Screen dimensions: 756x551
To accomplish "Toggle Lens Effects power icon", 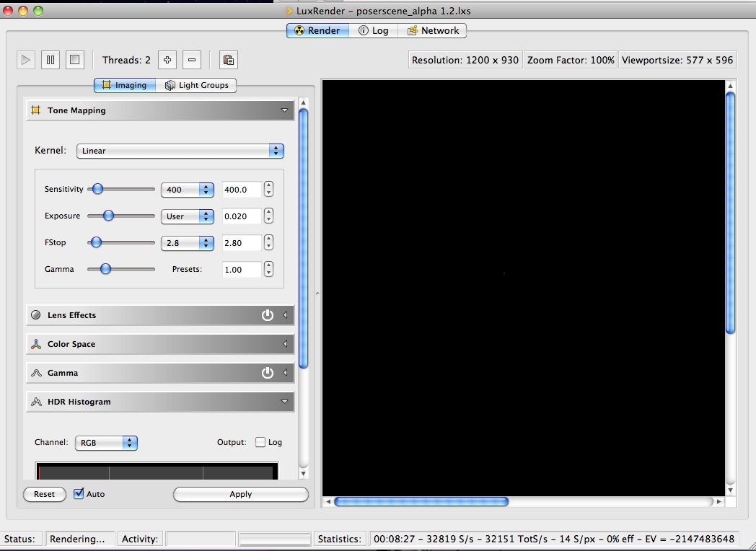I will pyautogui.click(x=268, y=315).
